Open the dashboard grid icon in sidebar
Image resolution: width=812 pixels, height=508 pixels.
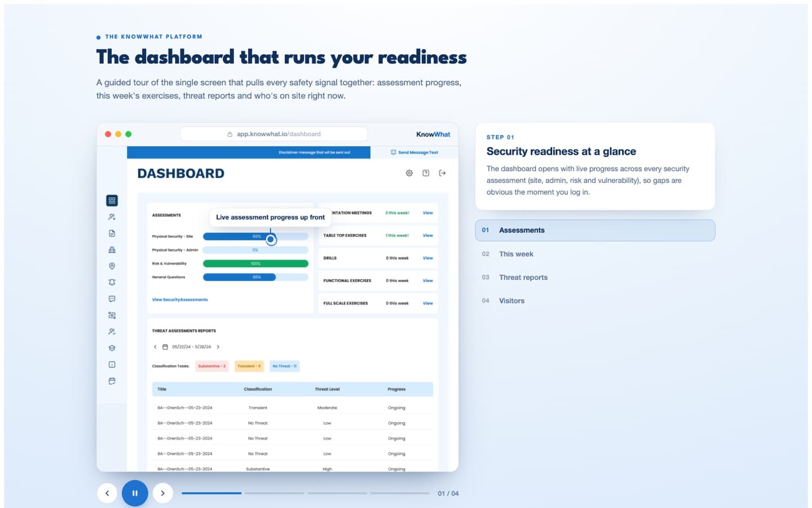(112, 200)
